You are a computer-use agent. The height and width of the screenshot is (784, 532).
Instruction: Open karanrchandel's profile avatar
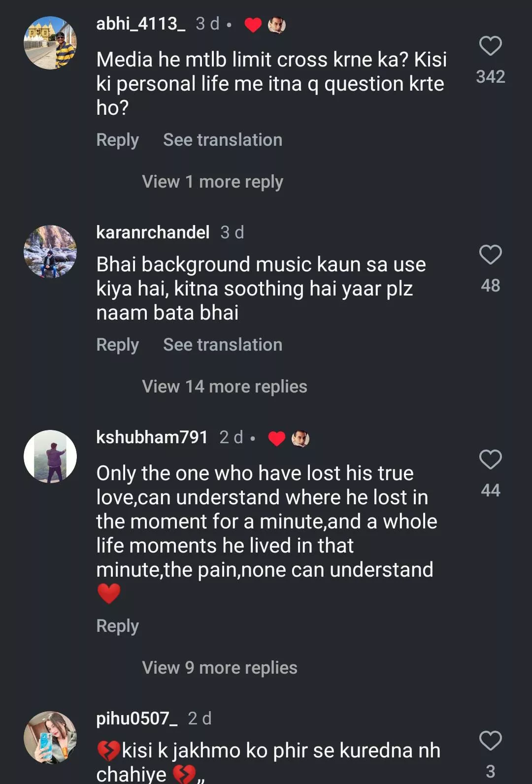(50, 252)
